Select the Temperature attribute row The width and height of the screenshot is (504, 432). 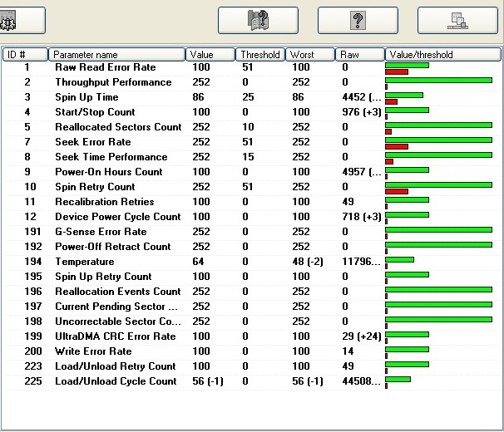coord(252,262)
